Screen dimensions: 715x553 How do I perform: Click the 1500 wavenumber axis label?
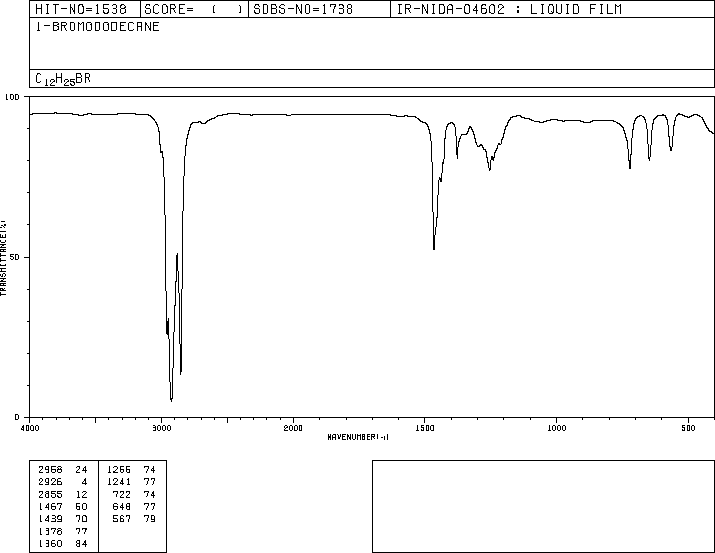click(x=425, y=428)
